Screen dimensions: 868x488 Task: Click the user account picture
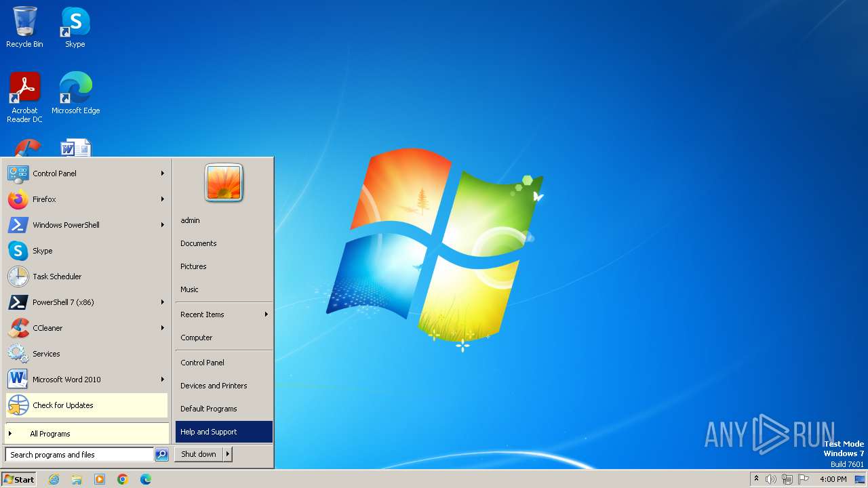click(x=224, y=183)
